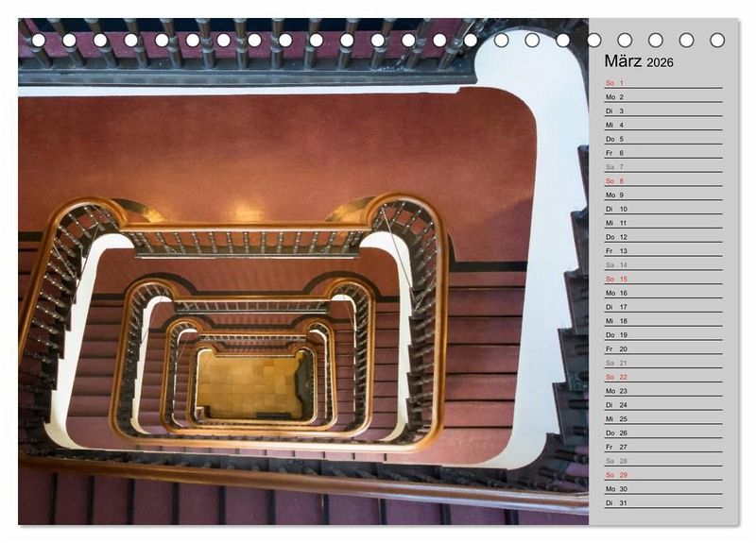Pick the Mi 25 date line
This screenshot has height=543, width=756.
(x=661, y=418)
